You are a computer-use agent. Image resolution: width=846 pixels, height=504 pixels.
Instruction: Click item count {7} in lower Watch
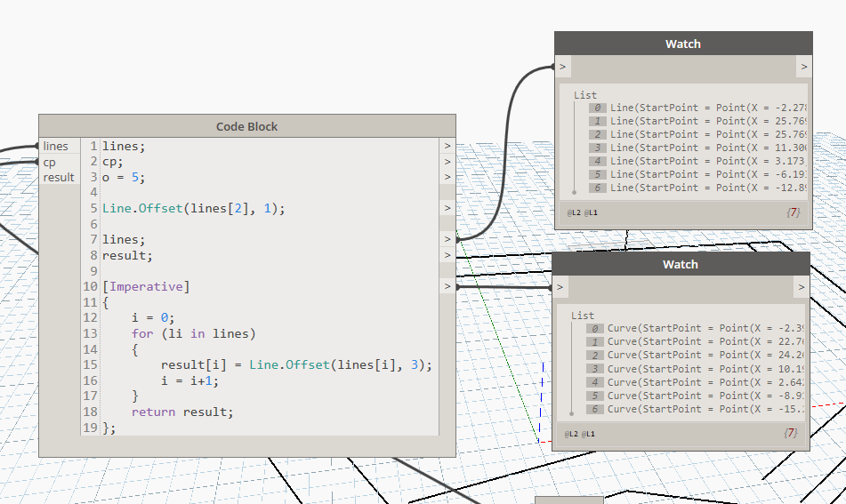click(791, 433)
